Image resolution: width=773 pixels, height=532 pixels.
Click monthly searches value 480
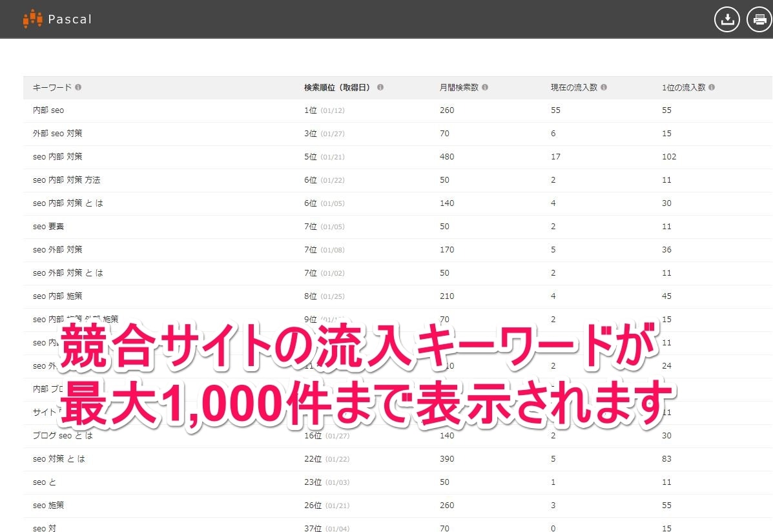pos(447,157)
